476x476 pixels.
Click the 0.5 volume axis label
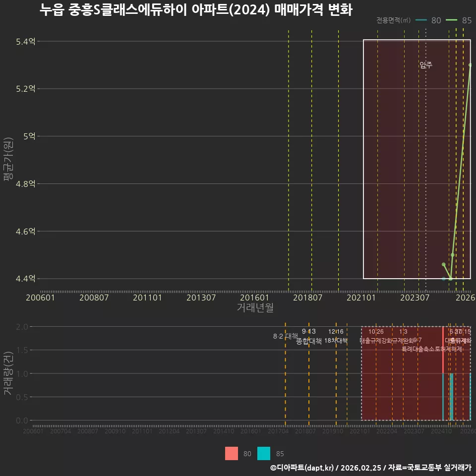point(22,397)
